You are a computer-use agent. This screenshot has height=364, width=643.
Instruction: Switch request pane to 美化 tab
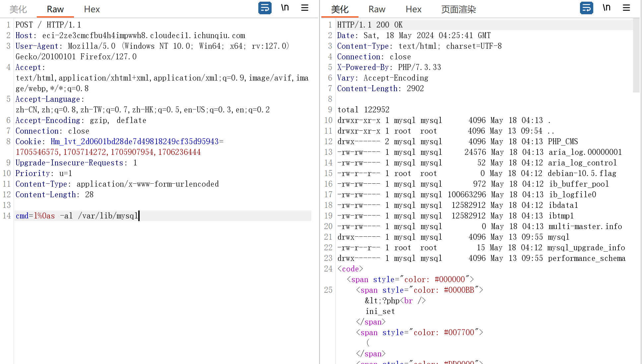coord(18,9)
